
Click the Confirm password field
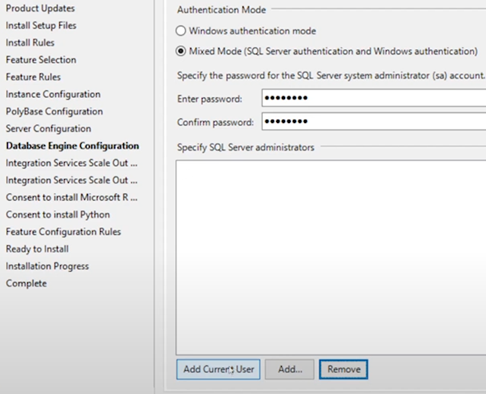pyautogui.click(x=374, y=121)
